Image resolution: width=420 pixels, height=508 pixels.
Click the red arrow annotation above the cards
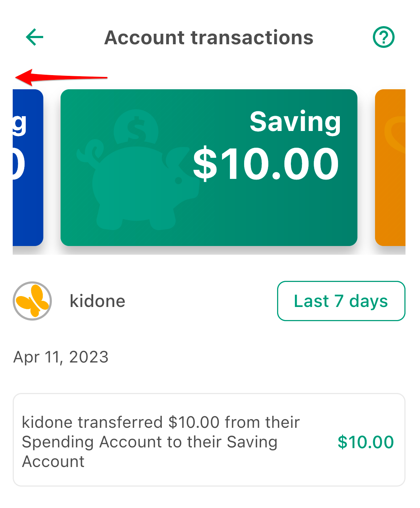point(61,77)
